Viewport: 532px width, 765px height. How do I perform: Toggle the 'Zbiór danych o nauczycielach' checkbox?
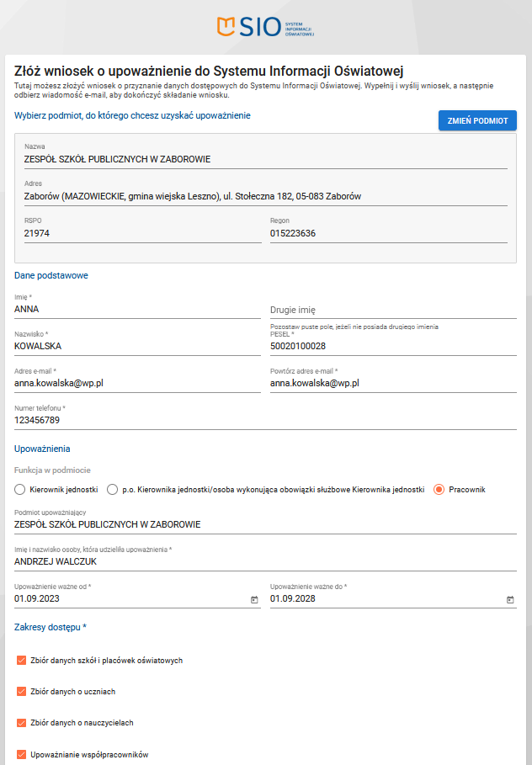[x=22, y=722]
